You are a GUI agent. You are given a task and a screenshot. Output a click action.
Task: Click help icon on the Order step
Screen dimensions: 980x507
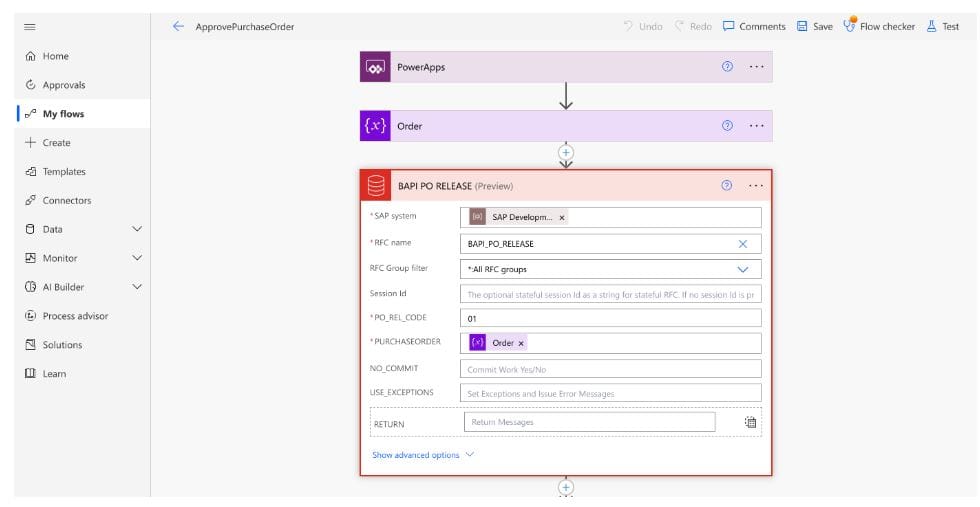[x=727, y=126]
